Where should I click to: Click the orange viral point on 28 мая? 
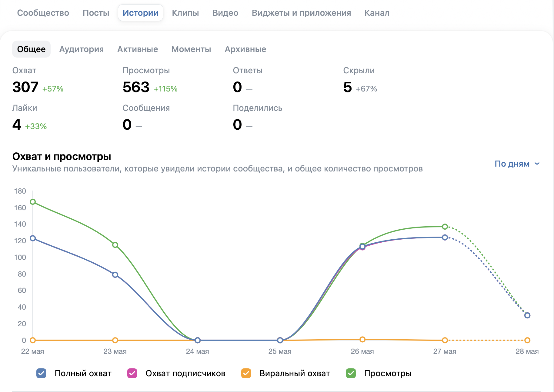pyautogui.click(x=527, y=340)
